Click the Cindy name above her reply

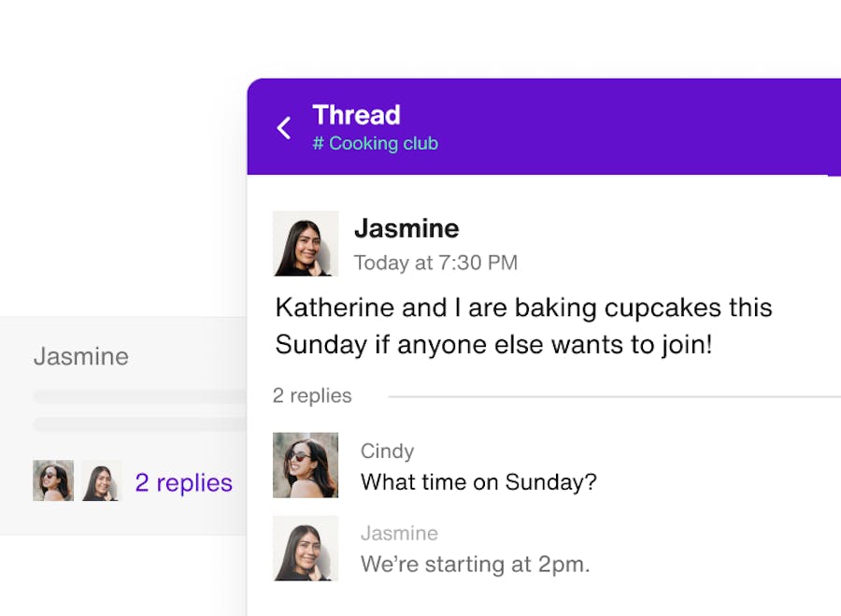387,451
